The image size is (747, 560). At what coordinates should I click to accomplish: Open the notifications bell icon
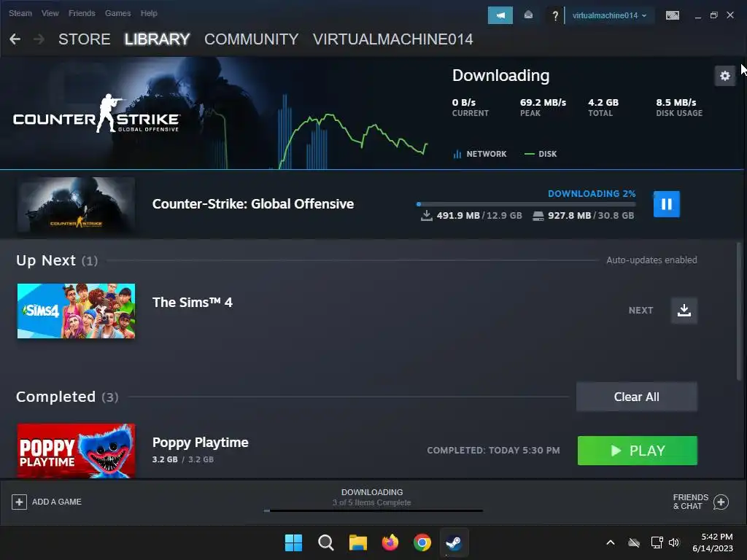click(528, 15)
